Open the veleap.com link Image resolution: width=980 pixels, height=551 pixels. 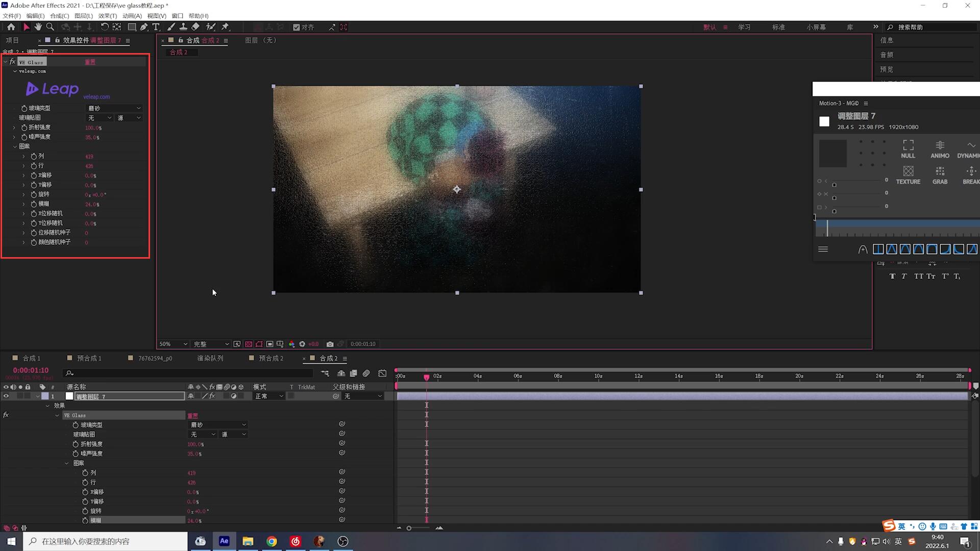tap(96, 97)
